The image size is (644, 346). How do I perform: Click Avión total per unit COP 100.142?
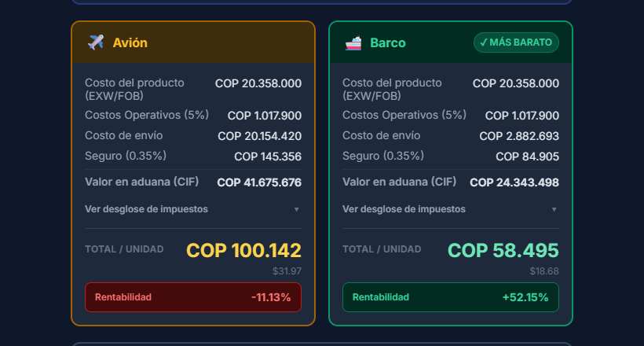tap(244, 251)
